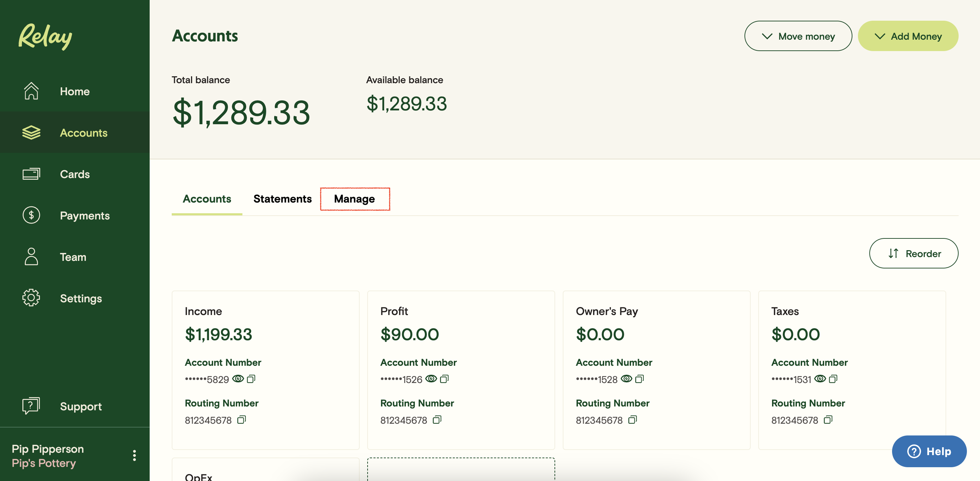
Task: Click the Reorder button
Action: click(914, 253)
